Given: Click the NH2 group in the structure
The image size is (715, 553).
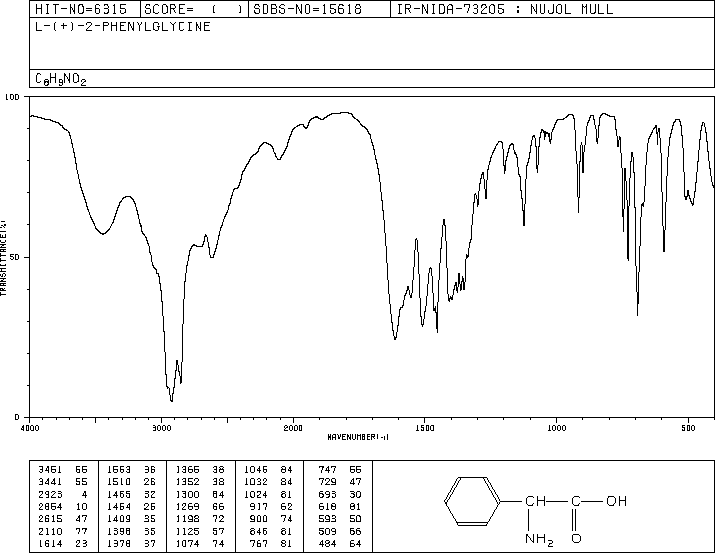Looking at the screenshot, I should tap(539, 539).
